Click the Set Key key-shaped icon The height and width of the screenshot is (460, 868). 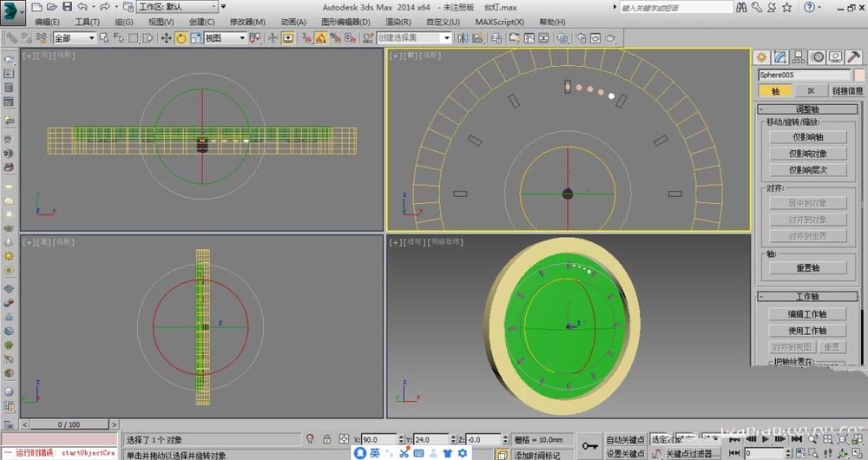tap(590, 446)
